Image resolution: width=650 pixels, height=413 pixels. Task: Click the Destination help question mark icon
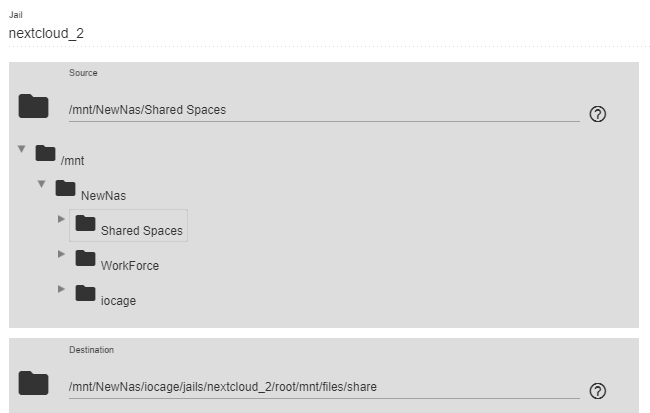click(597, 391)
